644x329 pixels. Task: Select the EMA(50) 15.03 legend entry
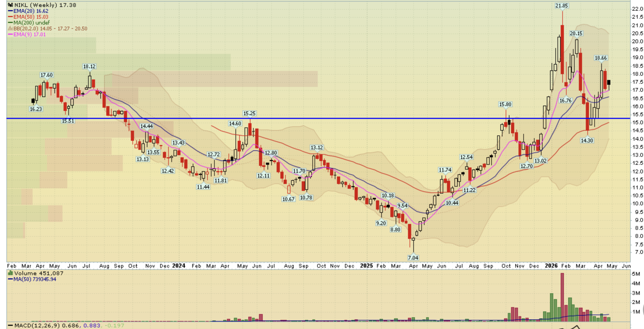click(x=28, y=17)
